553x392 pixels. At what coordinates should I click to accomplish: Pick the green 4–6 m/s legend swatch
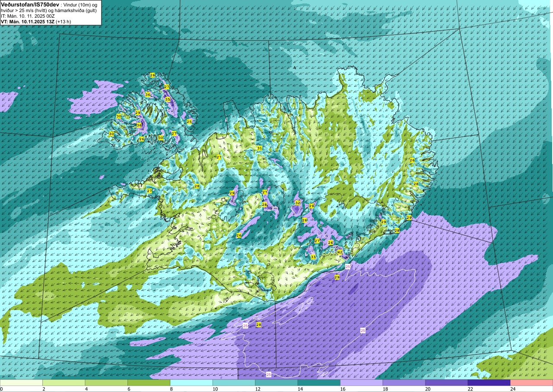coord(106,383)
